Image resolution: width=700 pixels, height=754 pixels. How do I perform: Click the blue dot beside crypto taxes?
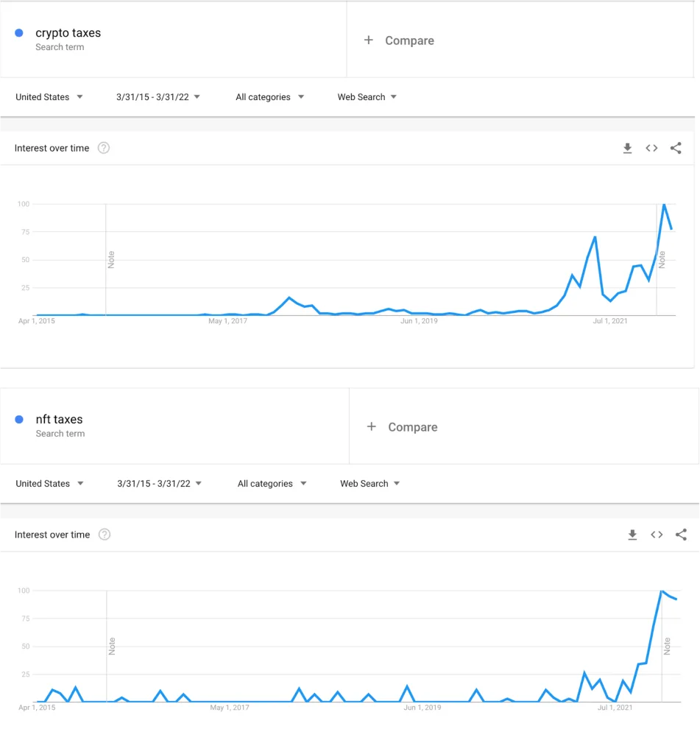coord(19,33)
